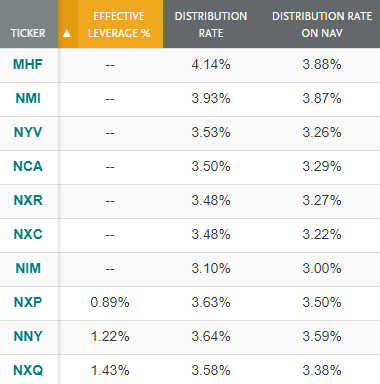Screen dimensions: 380x384
Task: Open the NIM ticker link
Action: (x=28, y=268)
